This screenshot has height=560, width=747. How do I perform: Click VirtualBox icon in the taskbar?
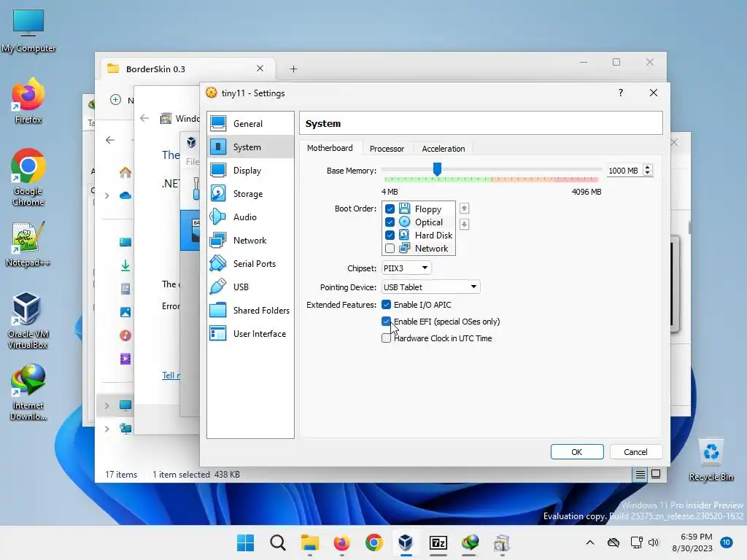click(x=406, y=542)
